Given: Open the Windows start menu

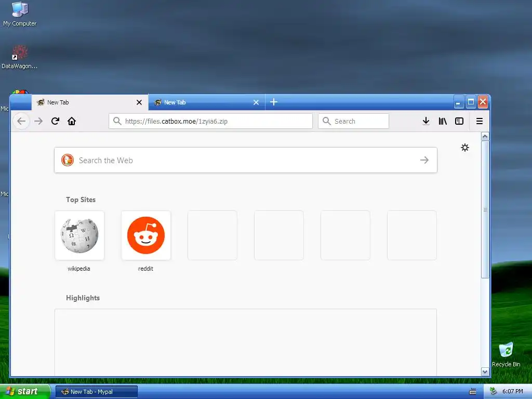Looking at the screenshot, I should coord(25,392).
